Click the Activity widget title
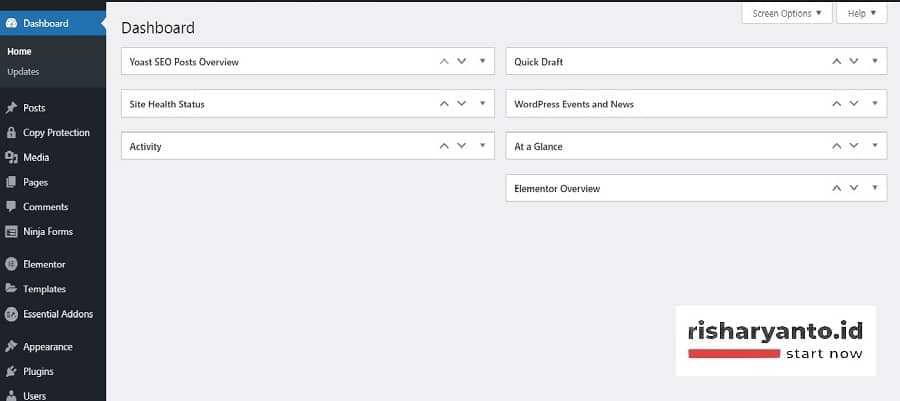Screen dimensions: 900x401 [x=145, y=147]
